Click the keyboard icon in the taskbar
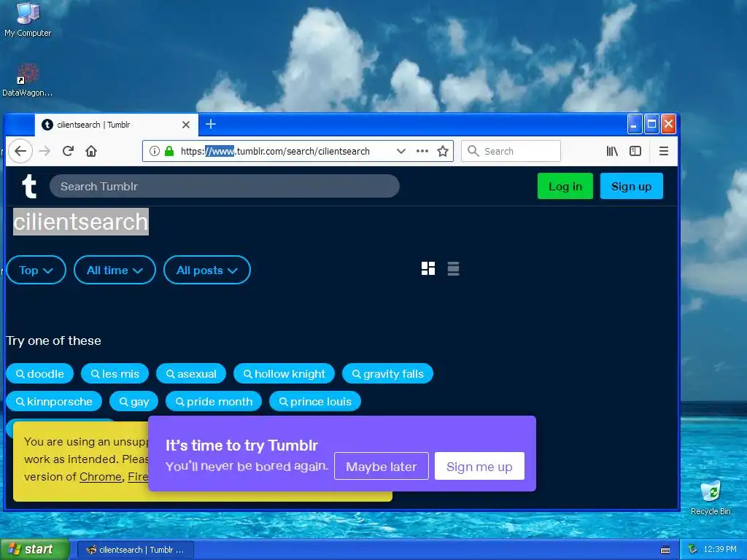Viewport: 747px width, 560px height. (x=665, y=550)
